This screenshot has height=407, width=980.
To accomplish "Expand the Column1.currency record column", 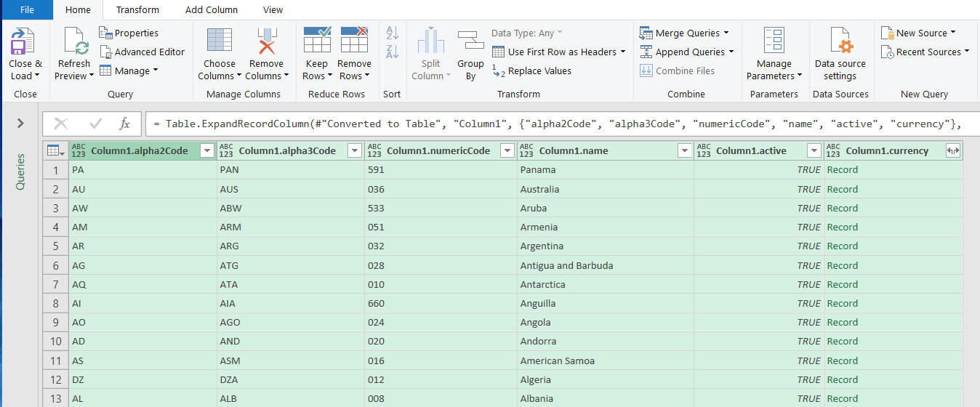I will (x=952, y=150).
